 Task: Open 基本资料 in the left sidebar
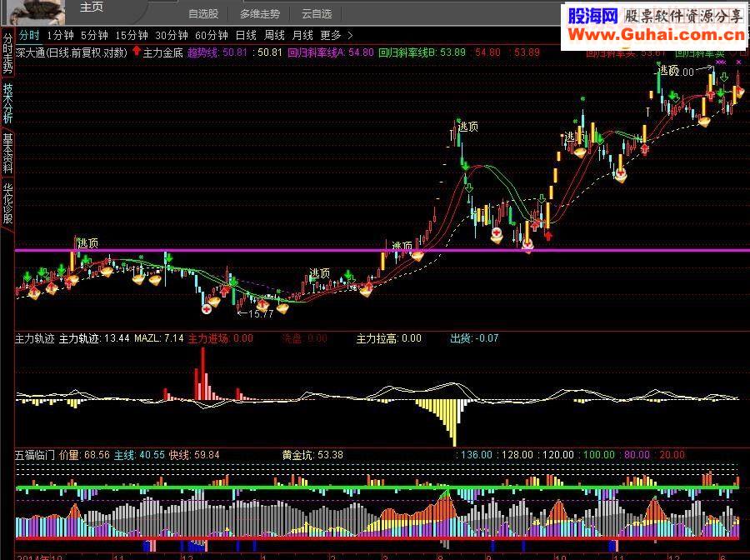pos(7,153)
